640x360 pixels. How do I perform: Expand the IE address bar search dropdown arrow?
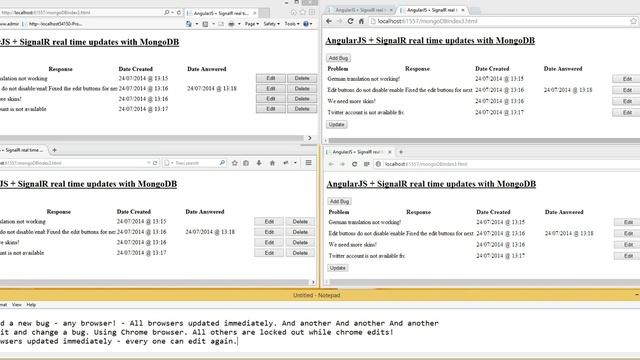coord(173,13)
